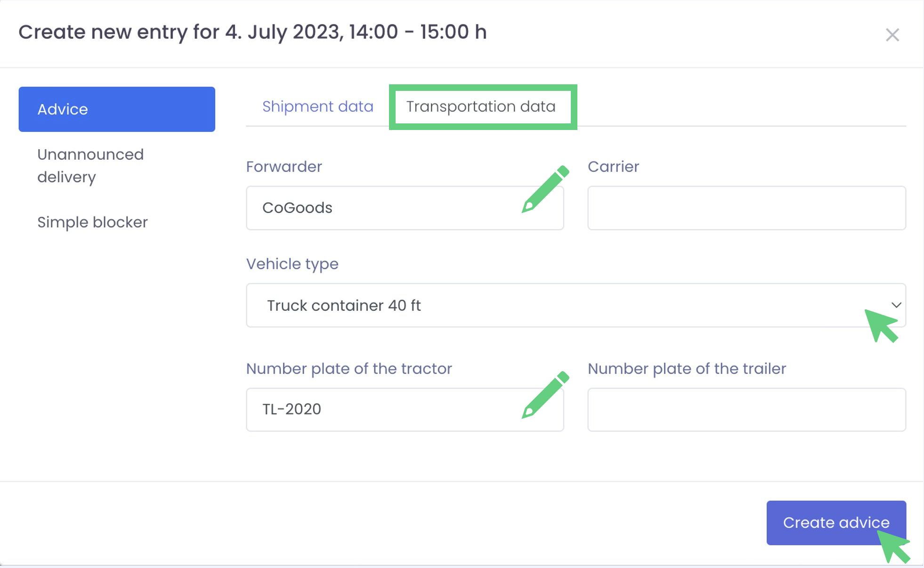Click the pencil icon on tractor plate field
This screenshot has height=568, width=924.
point(545,395)
